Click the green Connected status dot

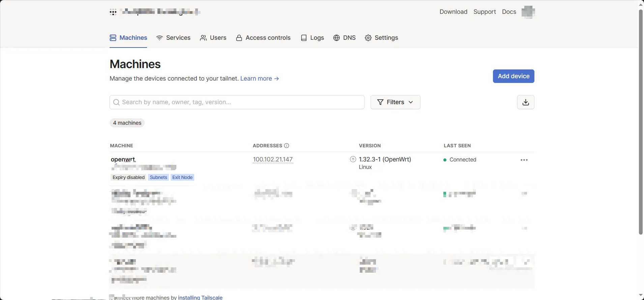445,160
